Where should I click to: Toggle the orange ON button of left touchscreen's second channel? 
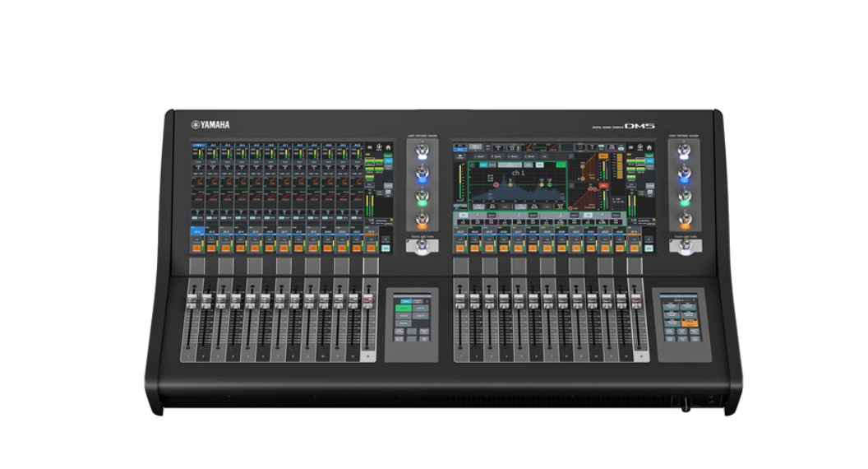(x=211, y=248)
